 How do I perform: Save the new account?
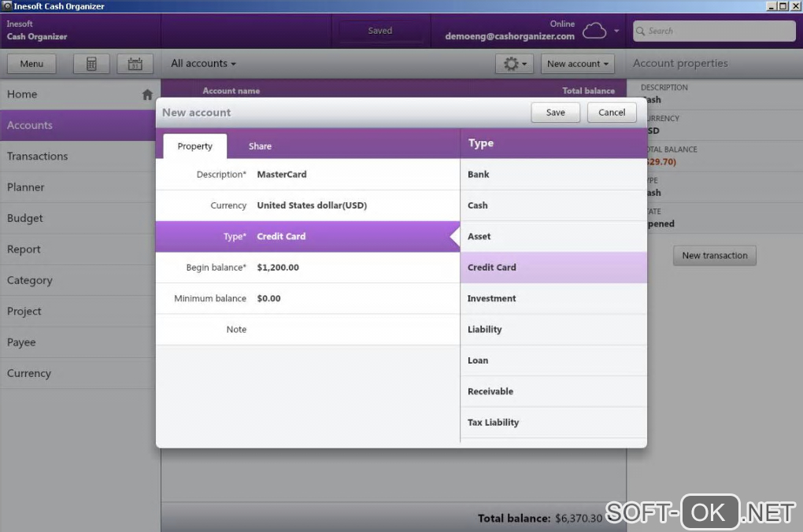click(555, 112)
